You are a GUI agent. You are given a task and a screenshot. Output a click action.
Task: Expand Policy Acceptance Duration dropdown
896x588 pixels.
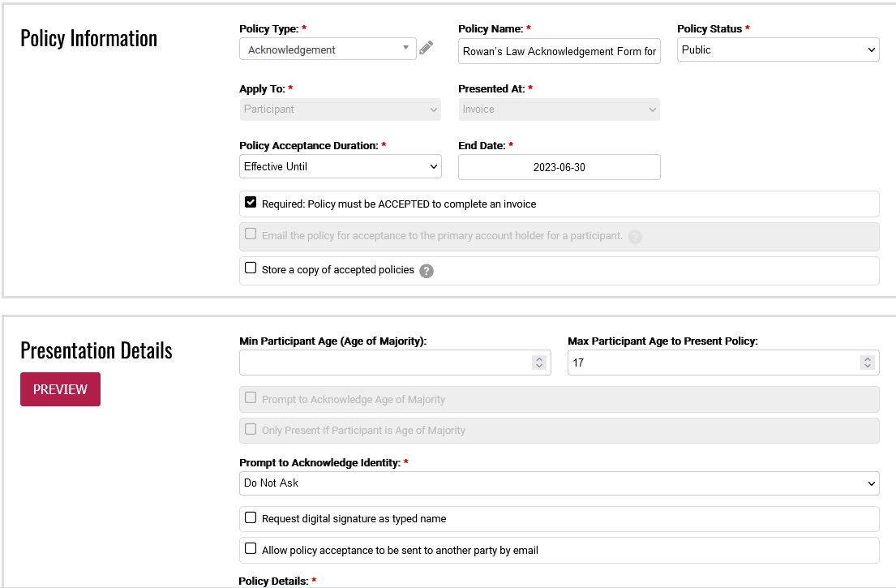[x=340, y=166]
